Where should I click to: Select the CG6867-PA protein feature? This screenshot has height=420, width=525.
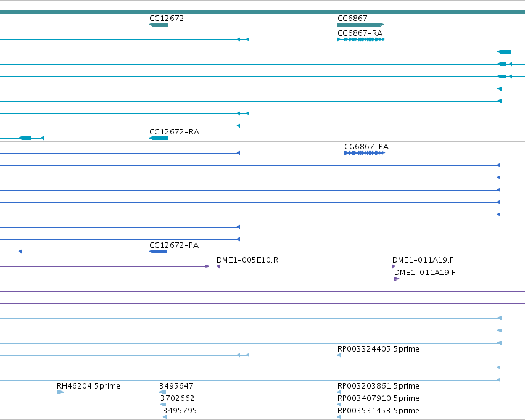click(x=365, y=153)
